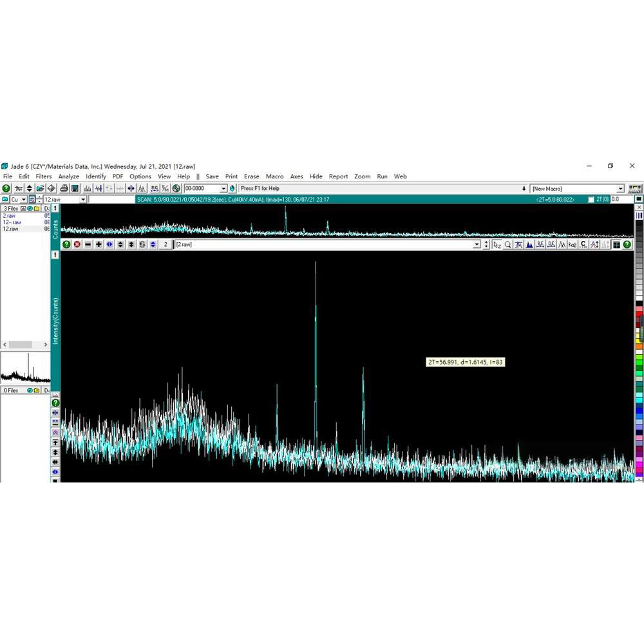This screenshot has height=644, width=644.
Task: Click the up-down stepper beside [2.raw] dropdown
Action: (486, 245)
